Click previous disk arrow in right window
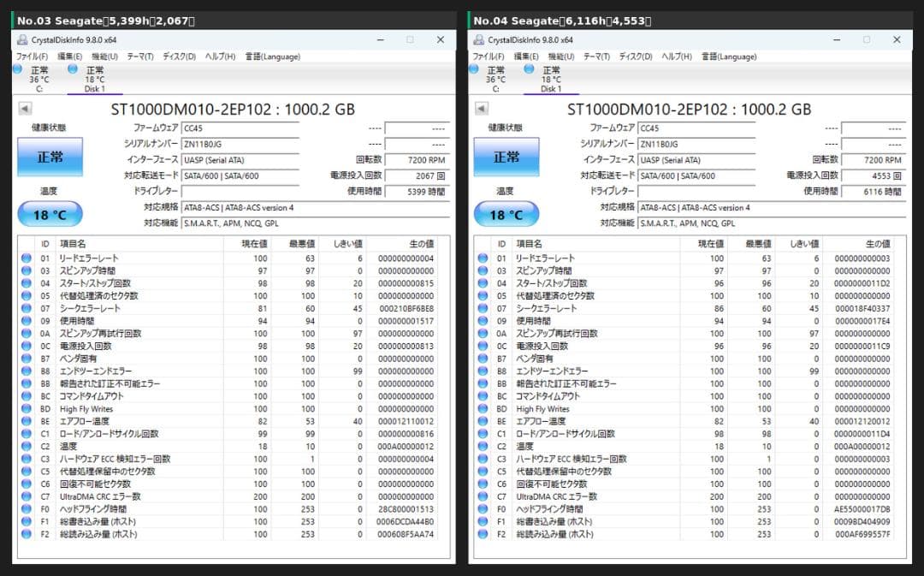Viewport: 924px width, 576px height. coord(482,109)
